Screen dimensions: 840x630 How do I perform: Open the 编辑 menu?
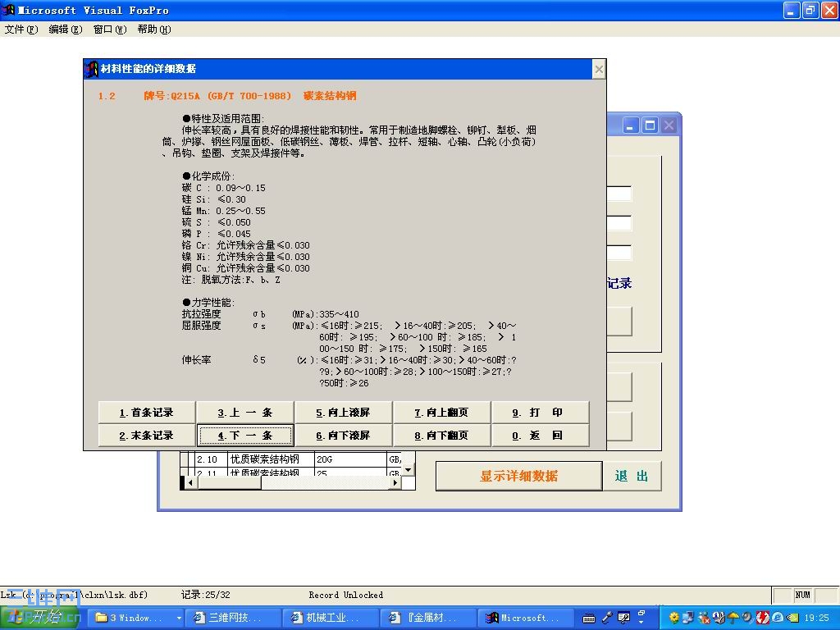tap(66, 30)
